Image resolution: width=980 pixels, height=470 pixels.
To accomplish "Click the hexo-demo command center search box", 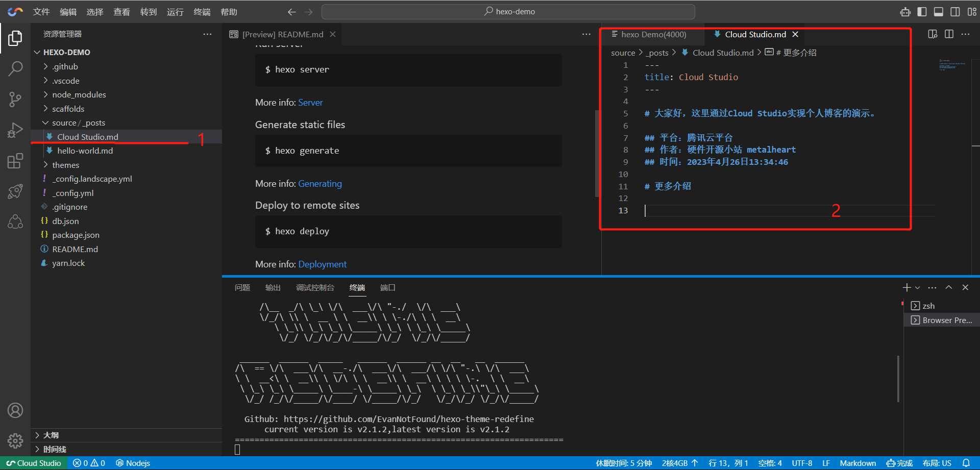I will (x=508, y=12).
